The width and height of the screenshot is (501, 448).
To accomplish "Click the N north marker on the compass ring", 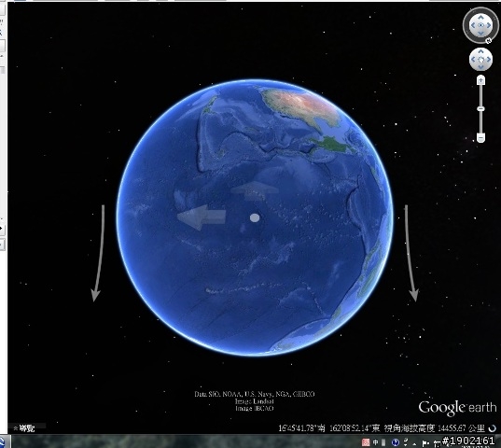I will click(x=488, y=40).
